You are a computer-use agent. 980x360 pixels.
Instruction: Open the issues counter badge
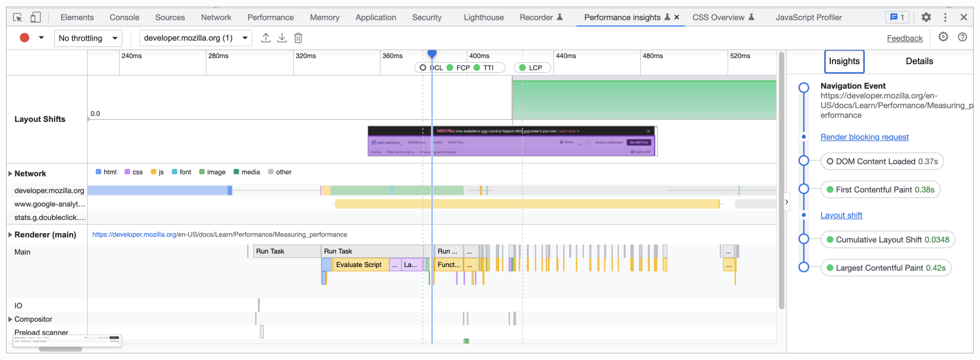coord(897,17)
